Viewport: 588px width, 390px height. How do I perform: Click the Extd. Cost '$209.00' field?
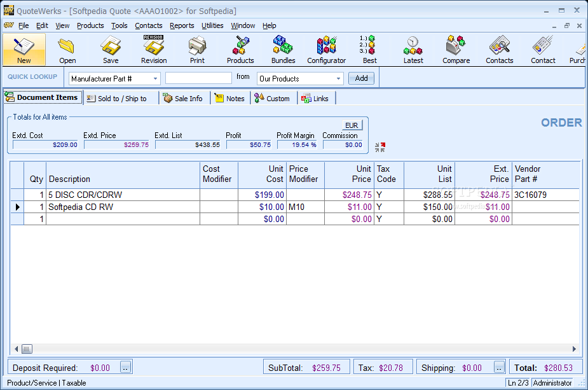(x=45, y=144)
